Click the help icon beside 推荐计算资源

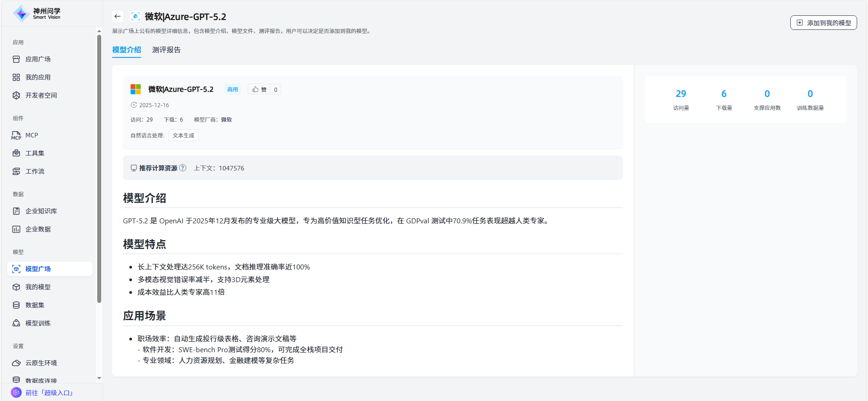point(183,168)
